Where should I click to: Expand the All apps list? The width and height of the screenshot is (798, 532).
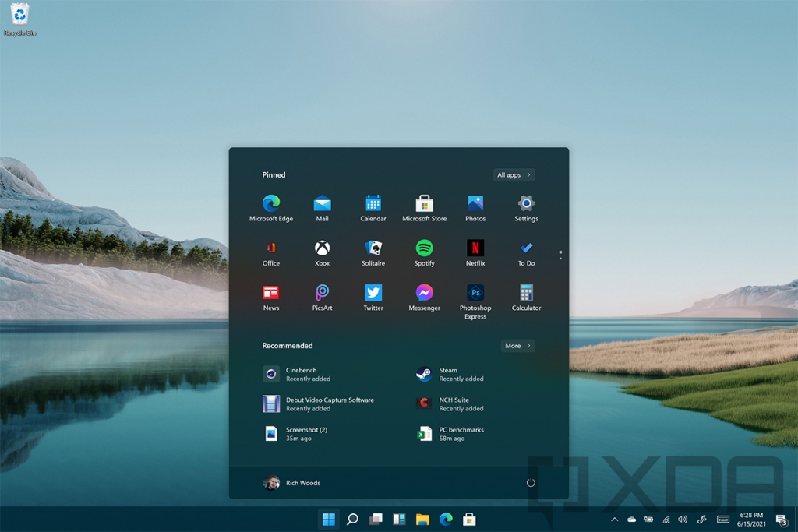click(x=514, y=175)
